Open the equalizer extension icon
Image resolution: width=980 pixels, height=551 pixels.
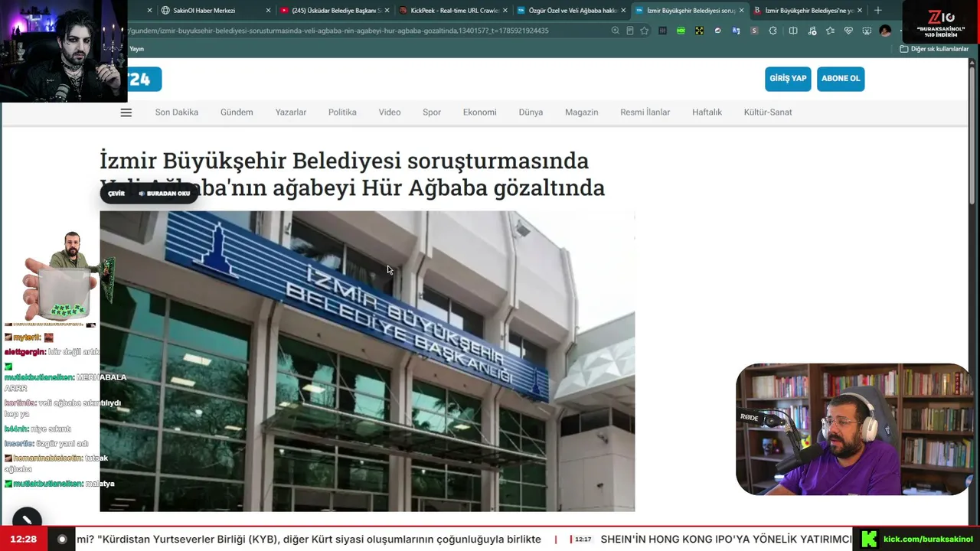[662, 31]
